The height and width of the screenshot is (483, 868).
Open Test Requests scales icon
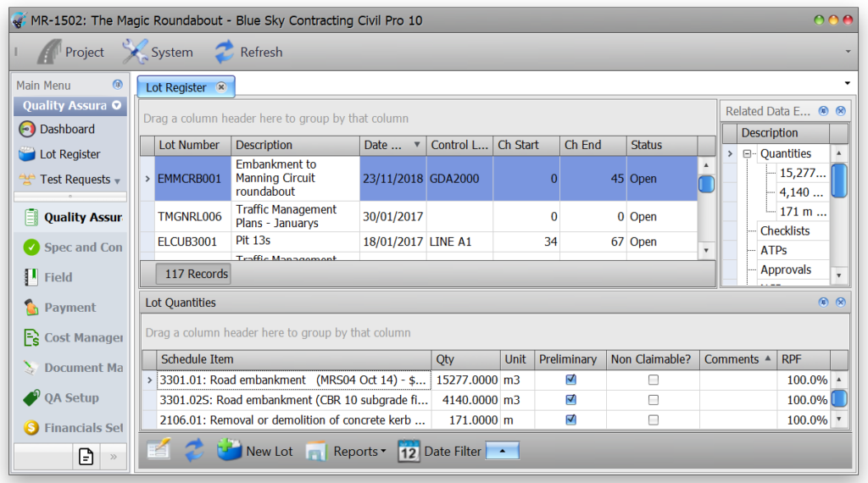[x=26, y=179]
